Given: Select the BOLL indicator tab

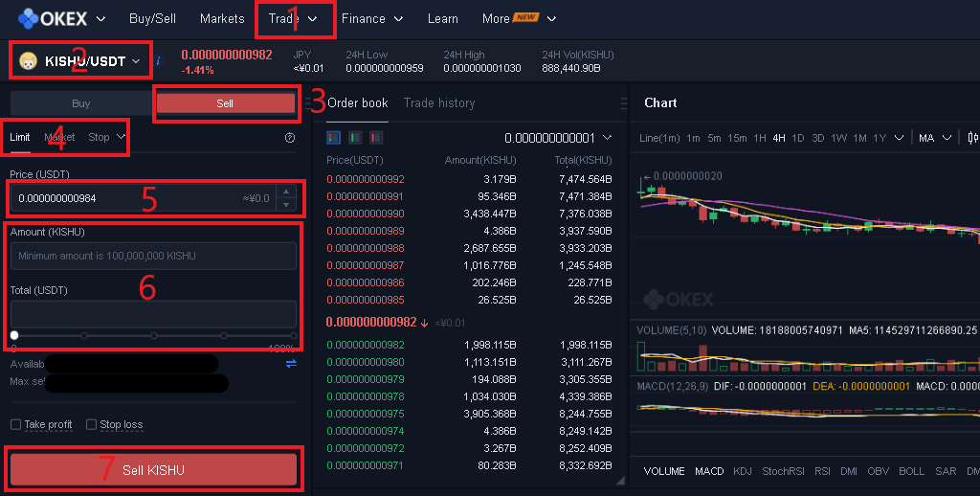Looking at the screenshot, I should click(x=912, y=471).
